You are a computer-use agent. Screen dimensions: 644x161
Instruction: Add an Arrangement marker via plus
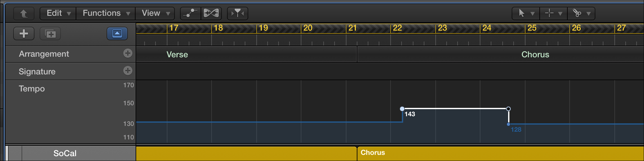click(128, 53)
